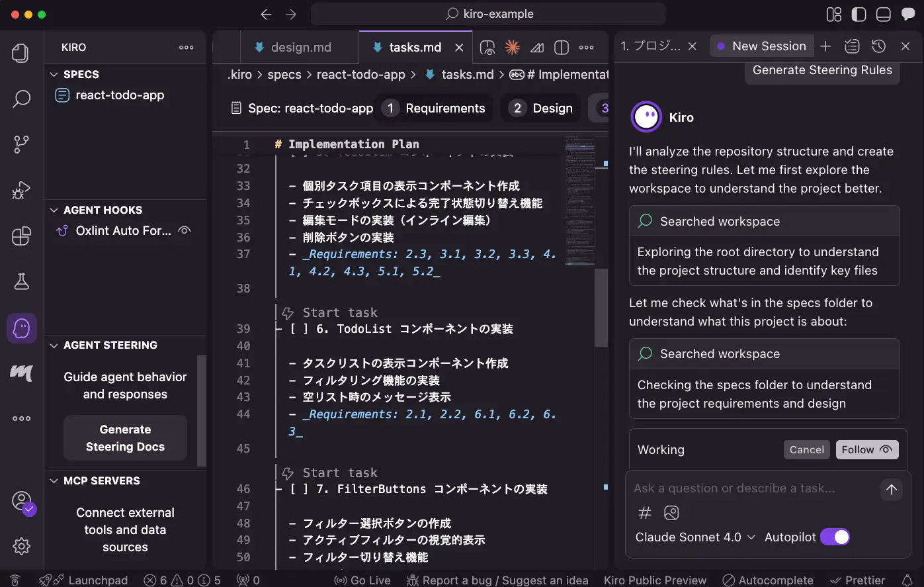This screenshot has height=587, width=924.
Task: Open the Requirements spec step
Action: click(437, 109)
